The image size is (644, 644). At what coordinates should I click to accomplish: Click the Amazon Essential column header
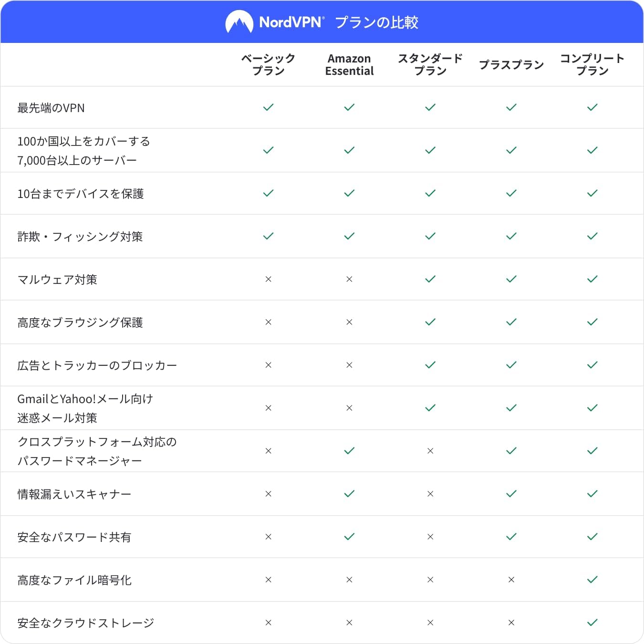pos(349,64)
